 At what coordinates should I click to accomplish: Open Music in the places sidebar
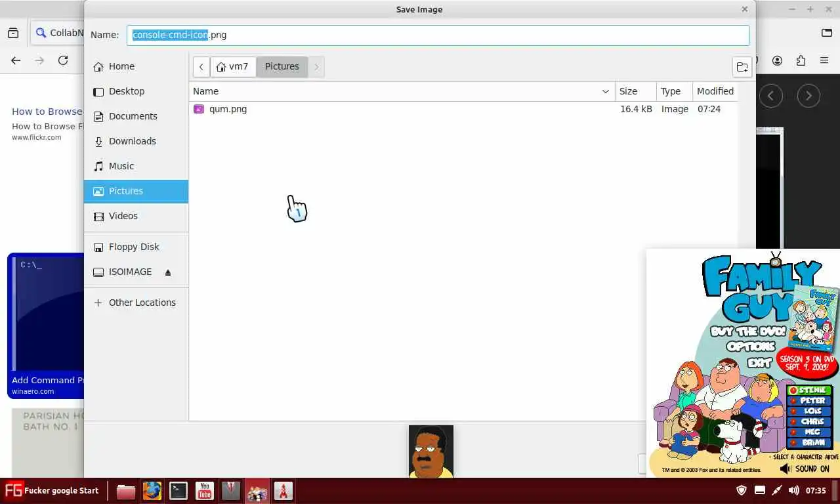tap(136, 166)
